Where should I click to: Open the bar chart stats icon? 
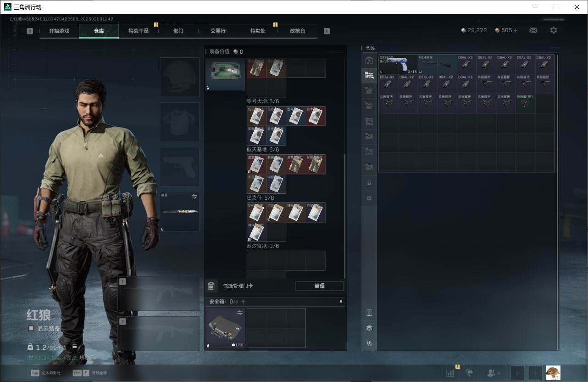tap(450, 373)
